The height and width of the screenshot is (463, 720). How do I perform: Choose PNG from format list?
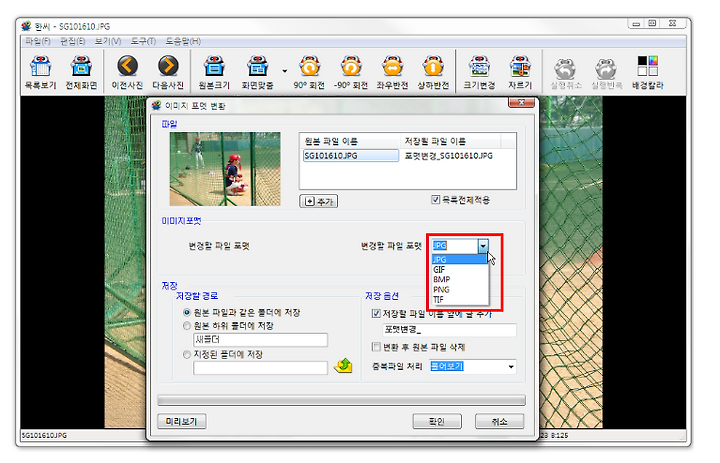pos(459,289)
